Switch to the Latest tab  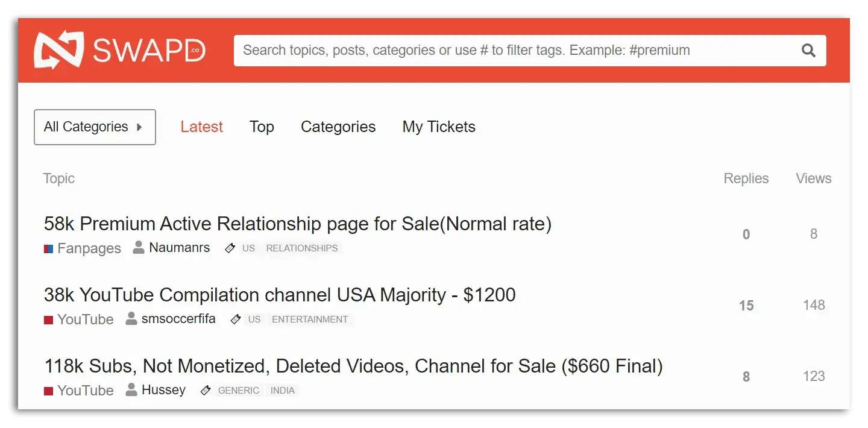coord(201,127)
